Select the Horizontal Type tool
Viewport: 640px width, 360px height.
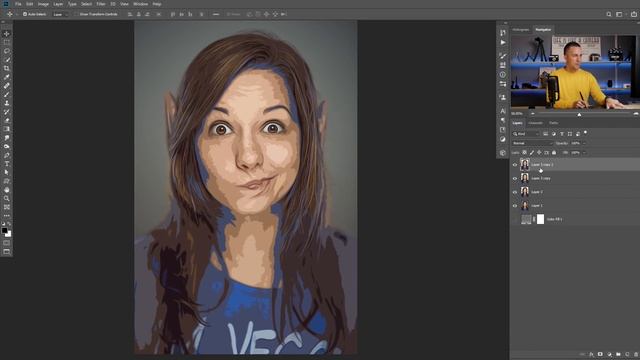[7, 164]
